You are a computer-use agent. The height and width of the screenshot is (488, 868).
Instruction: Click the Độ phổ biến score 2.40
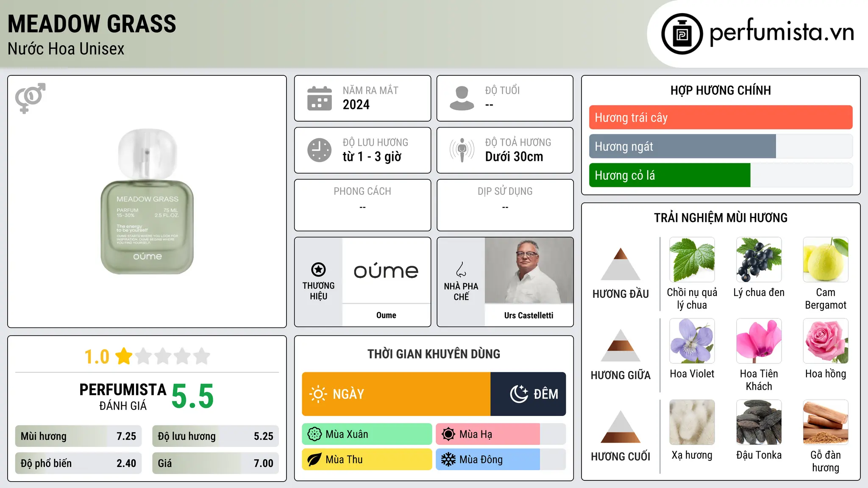coord(126,463)
